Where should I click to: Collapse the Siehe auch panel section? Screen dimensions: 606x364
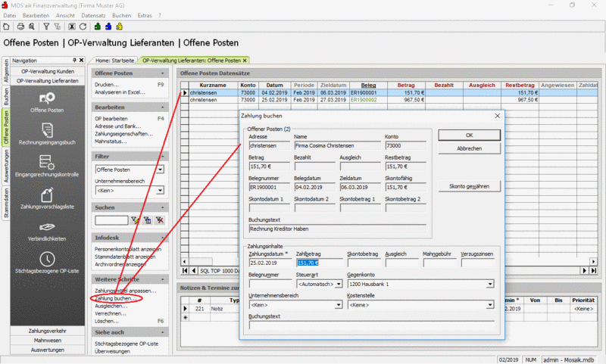(162, 332)
